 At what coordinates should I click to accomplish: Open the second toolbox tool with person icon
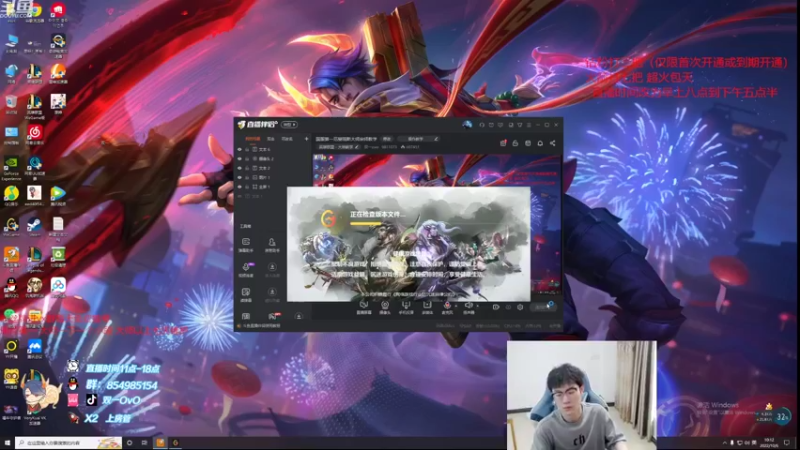tap(272, 244)
